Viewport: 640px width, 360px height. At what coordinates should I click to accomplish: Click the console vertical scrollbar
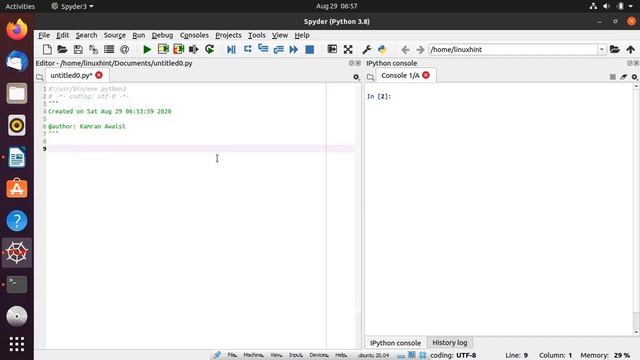(636, 210)
